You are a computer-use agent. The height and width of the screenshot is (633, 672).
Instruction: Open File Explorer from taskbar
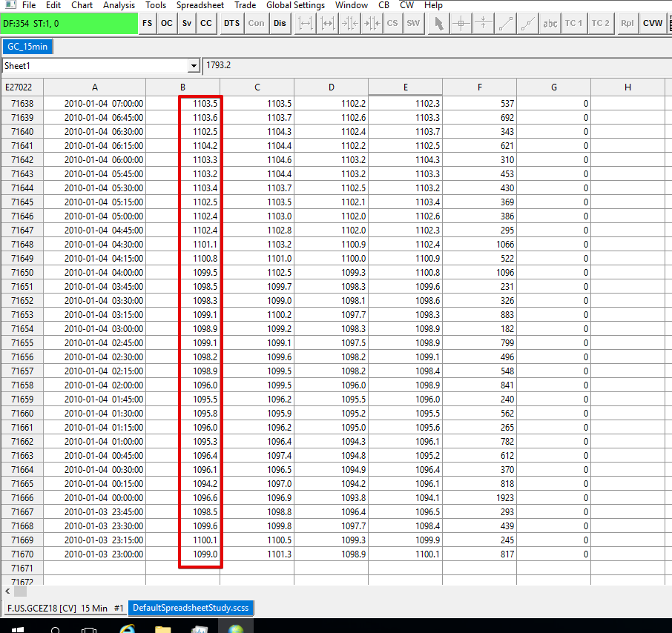pyautogui.click(x=163, y=629)
